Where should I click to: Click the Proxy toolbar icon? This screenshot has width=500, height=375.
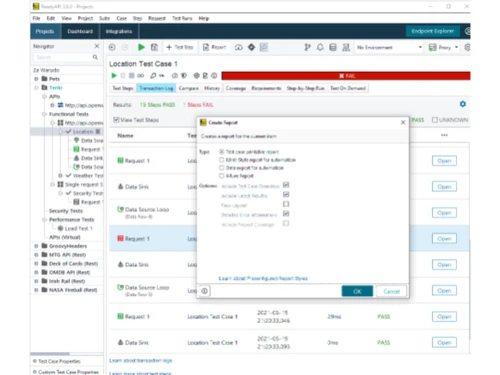(433, 47)
